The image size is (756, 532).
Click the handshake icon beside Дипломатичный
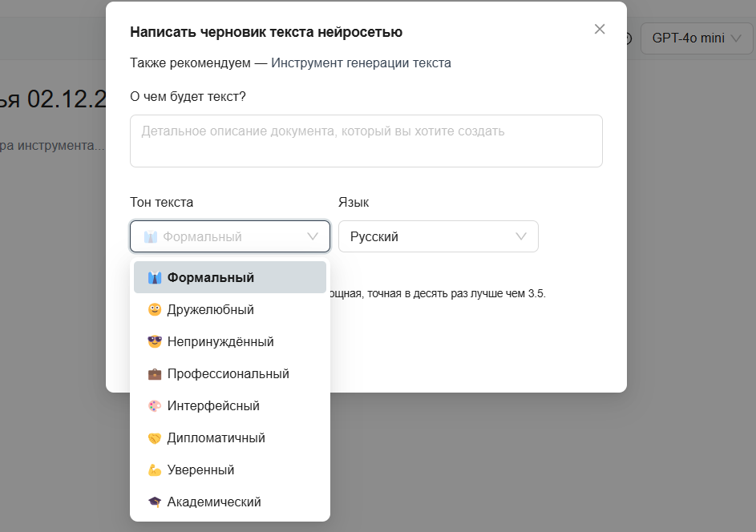tap(154, 437)
